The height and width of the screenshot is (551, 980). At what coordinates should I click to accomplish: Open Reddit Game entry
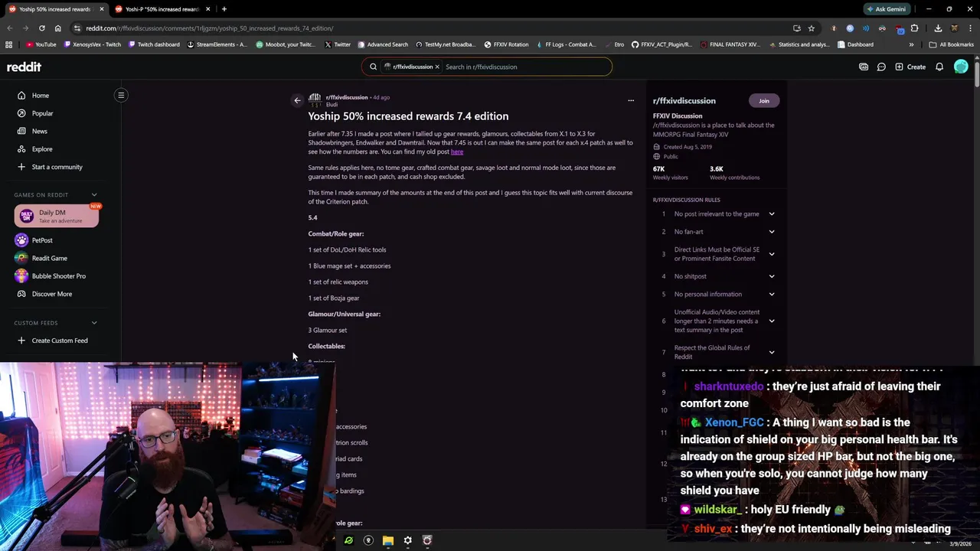tap(49, 258)
